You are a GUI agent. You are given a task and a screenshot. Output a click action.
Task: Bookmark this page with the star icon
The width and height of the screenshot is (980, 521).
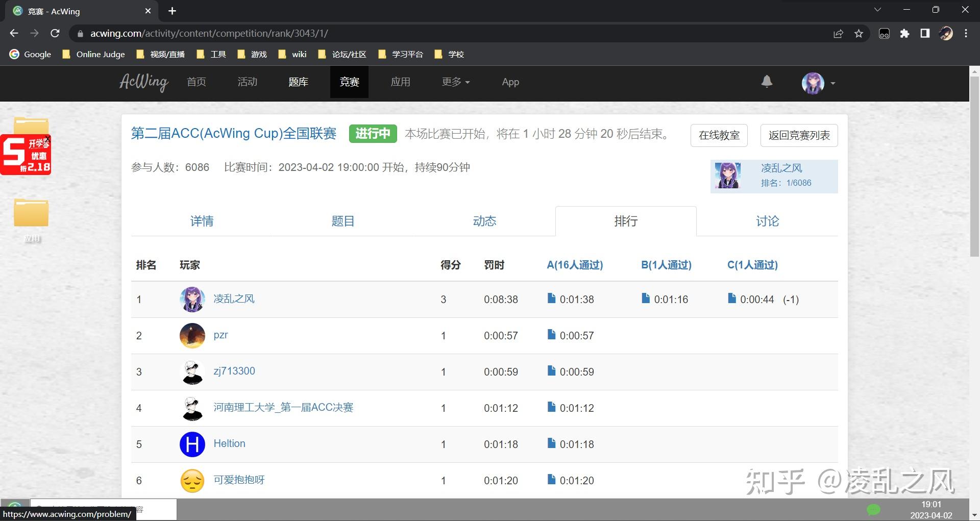click(859, 33)
